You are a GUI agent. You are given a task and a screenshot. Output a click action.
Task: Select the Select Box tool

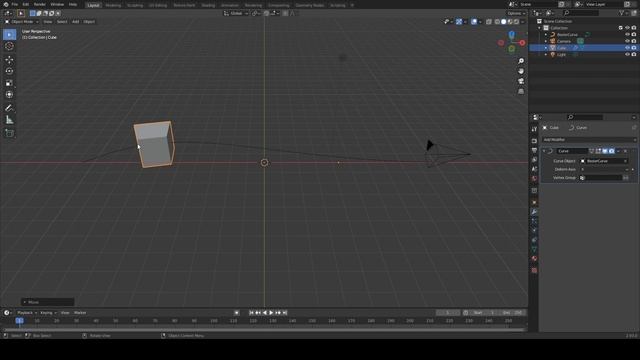[9, 35]
